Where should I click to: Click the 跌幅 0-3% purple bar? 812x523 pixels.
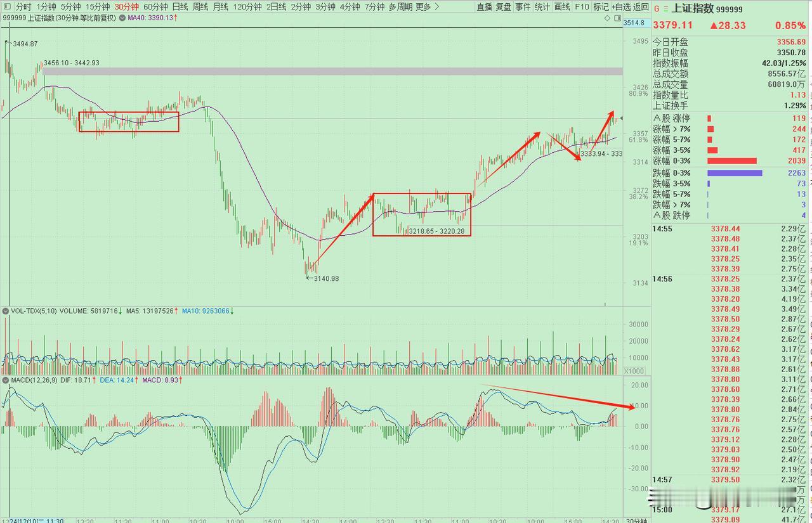pyautogui.click(x=735, y=173)
